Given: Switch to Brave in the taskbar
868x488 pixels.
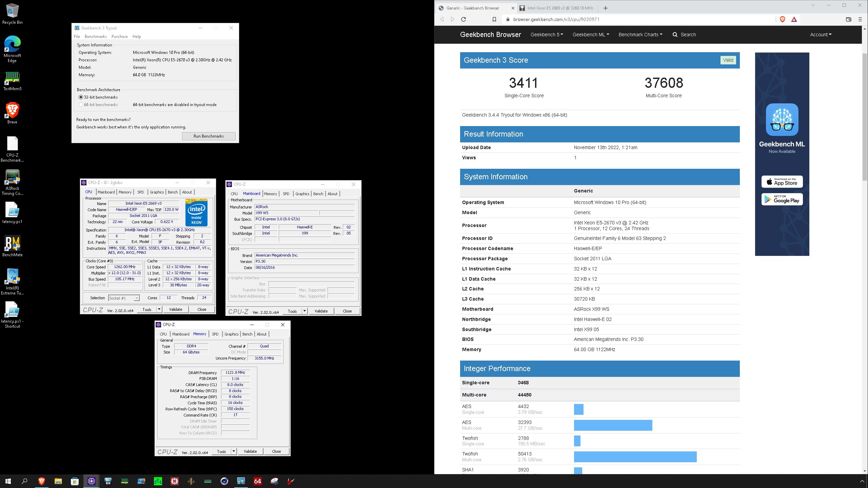Looking at the screenshot, I should (41, 481).
